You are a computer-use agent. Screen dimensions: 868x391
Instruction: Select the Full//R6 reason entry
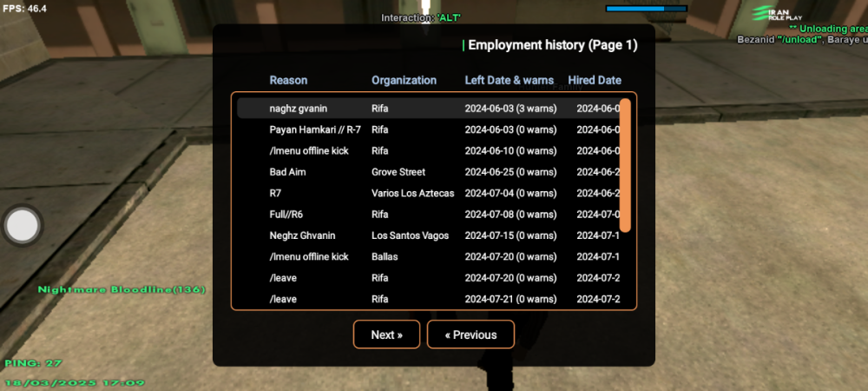click(x=286, y=215)
